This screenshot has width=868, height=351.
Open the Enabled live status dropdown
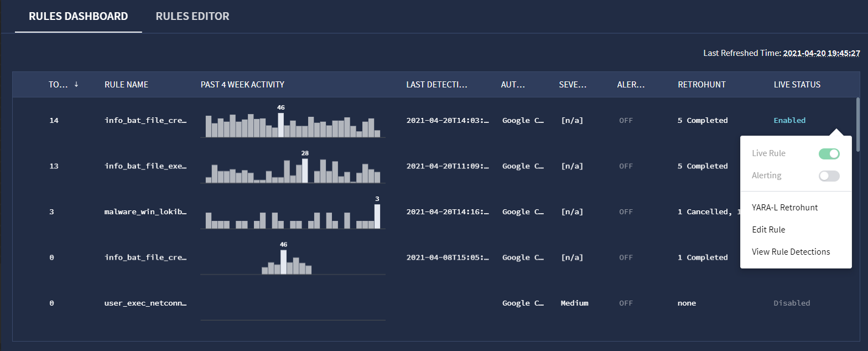789,121
